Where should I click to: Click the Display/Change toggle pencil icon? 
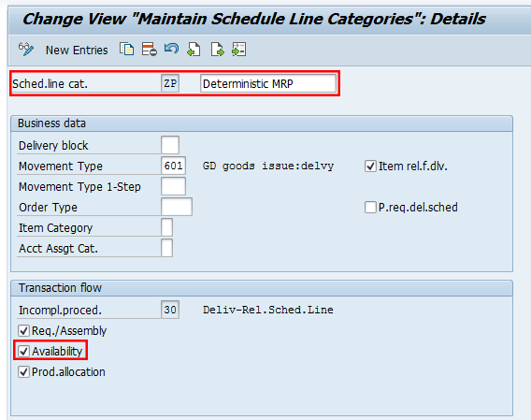tap(26, 50)
